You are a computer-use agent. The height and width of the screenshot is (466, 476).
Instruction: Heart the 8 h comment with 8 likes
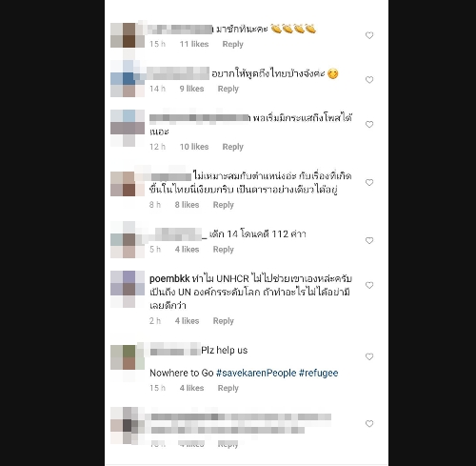coord(369,182)
